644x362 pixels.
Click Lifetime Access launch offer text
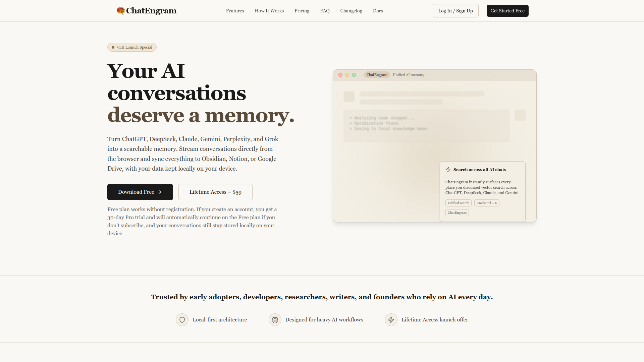point(435,320)
